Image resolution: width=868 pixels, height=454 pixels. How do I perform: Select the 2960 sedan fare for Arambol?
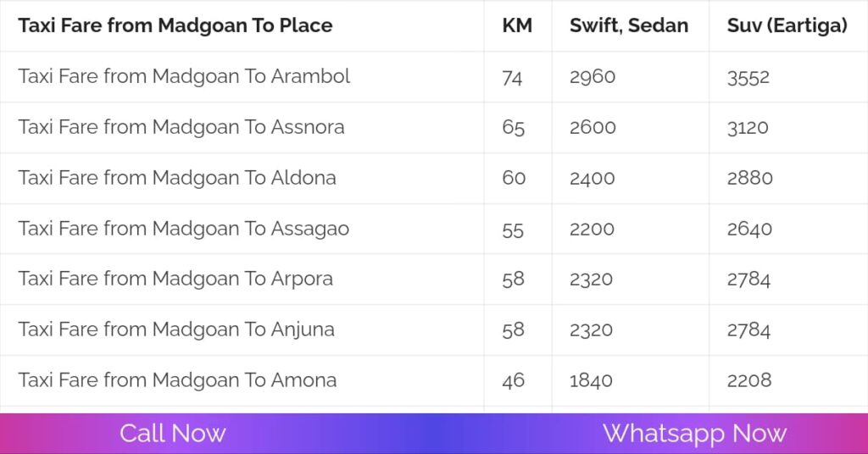pyautogui.click(x=593, y=77)
